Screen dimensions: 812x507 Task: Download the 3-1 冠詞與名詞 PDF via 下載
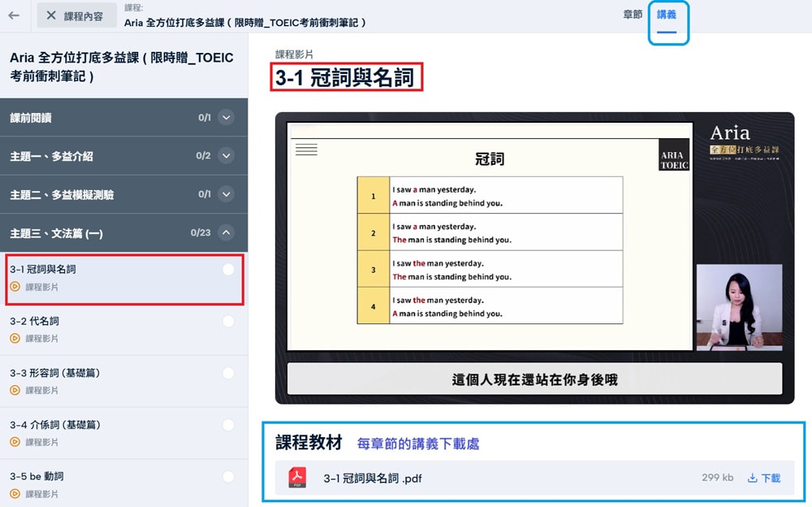tap(764, 478)
